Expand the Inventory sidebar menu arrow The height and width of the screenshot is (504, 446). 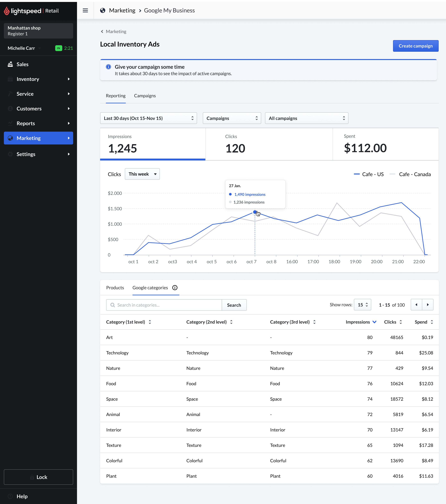[x=69, y=79]
